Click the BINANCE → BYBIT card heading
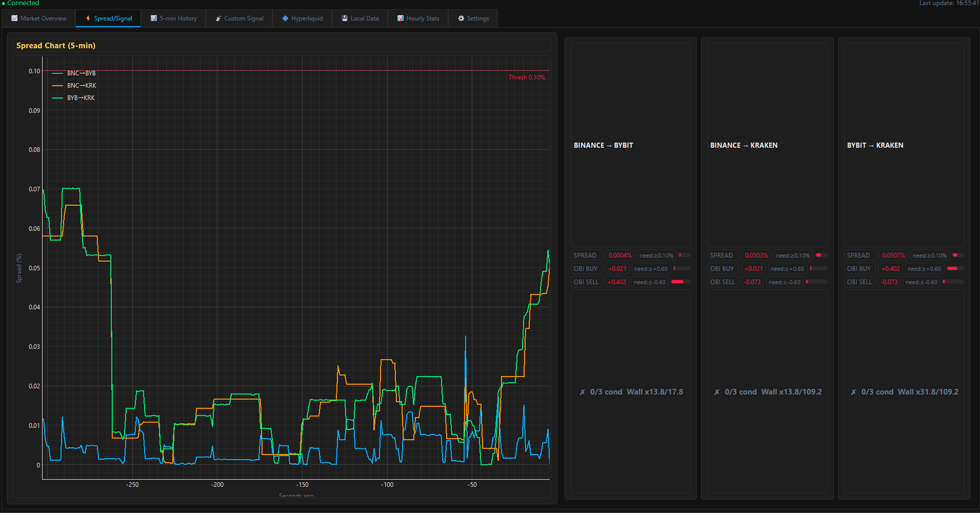Image resolution: width=980 pixels, height=513 pixels. tap(604, 146)
